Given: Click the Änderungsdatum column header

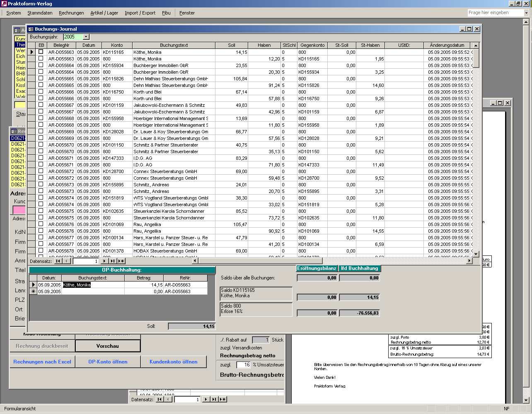Looking at the screenshot, I should pyautogui.click(x=447, y=45).
